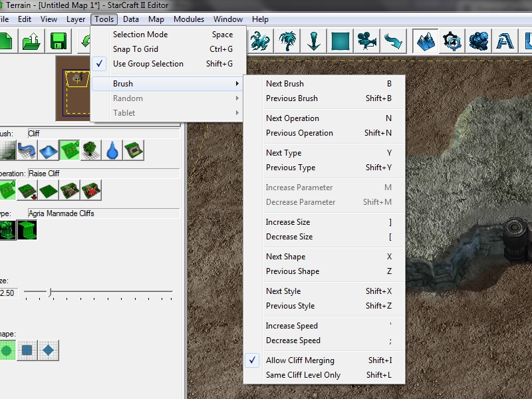
Task: Click the Open document folder icon
Action: 31,41
